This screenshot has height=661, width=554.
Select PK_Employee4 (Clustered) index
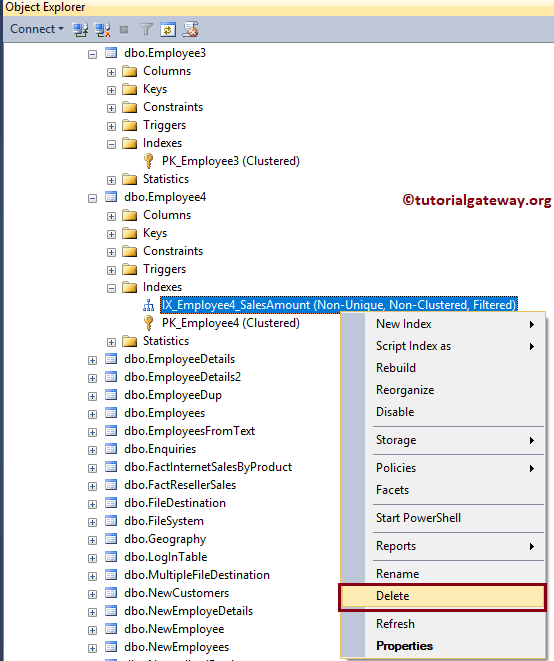pyautogui.click(x=231, y=323)
